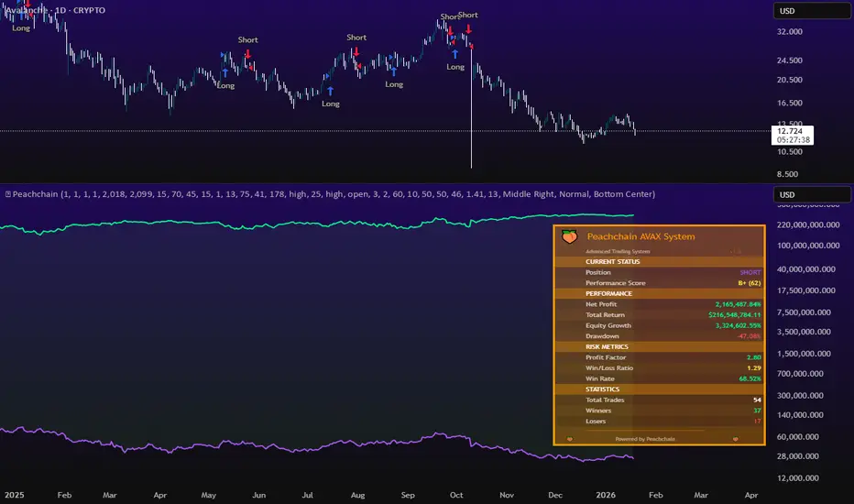Click the Equity Growth value 3,324,602.55%
854x504 pixels.
(738, 325)
